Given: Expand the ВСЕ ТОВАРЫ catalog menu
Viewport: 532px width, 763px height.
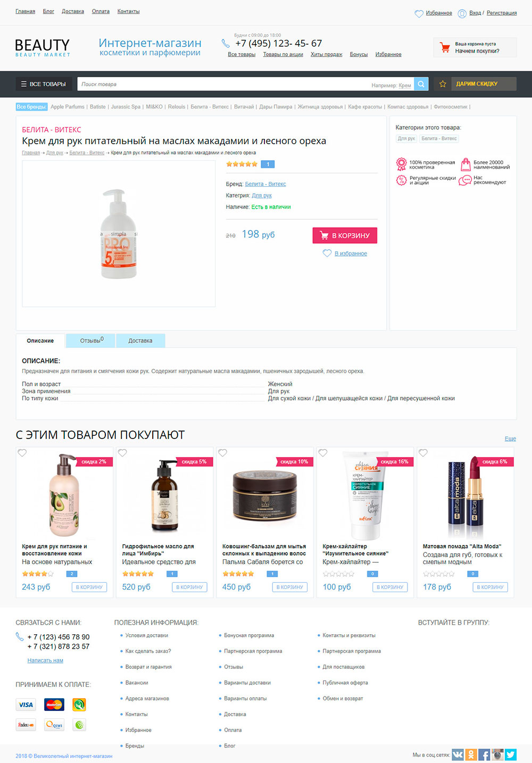Looking at the screenshot, I should [x=43, y=84].
